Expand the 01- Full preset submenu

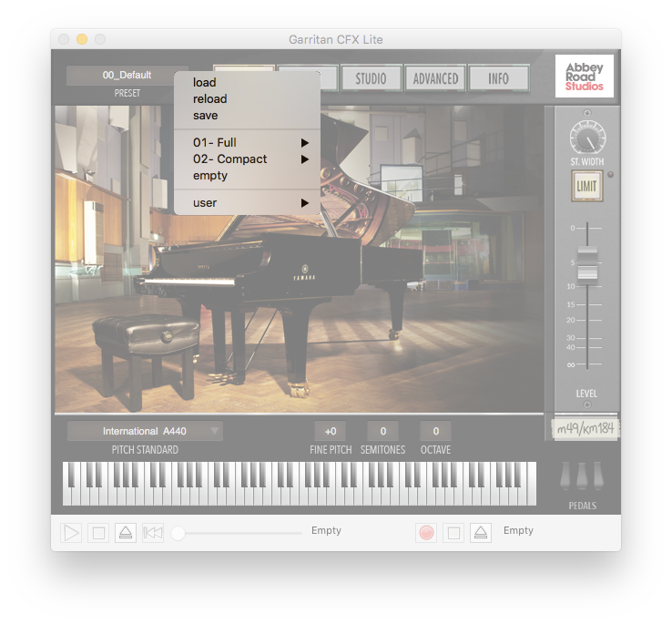[x=247, y=142]
